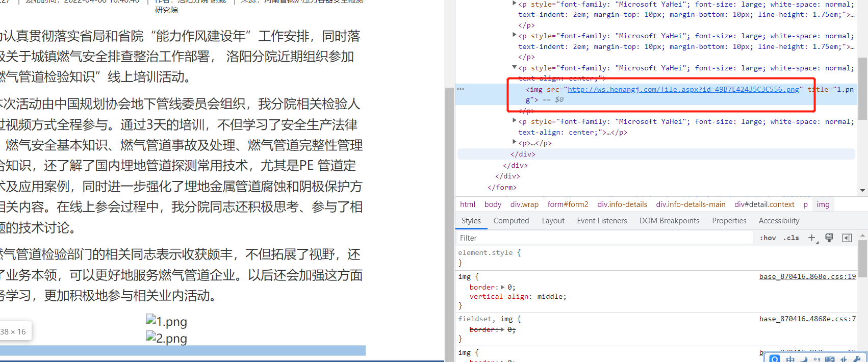Select div.info-details breadcrumb

(x=622, y=204)
